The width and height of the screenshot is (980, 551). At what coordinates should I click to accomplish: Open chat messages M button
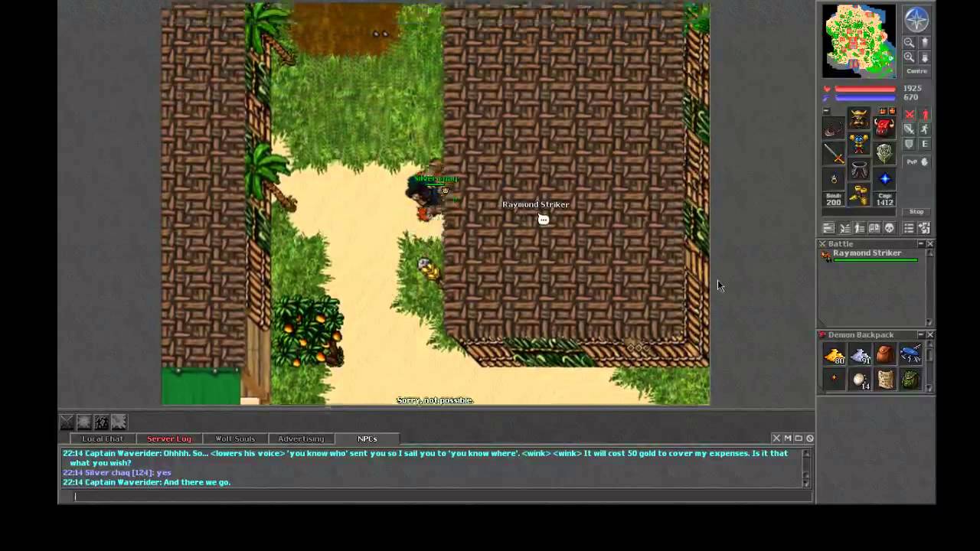click(x=788, y=439)
